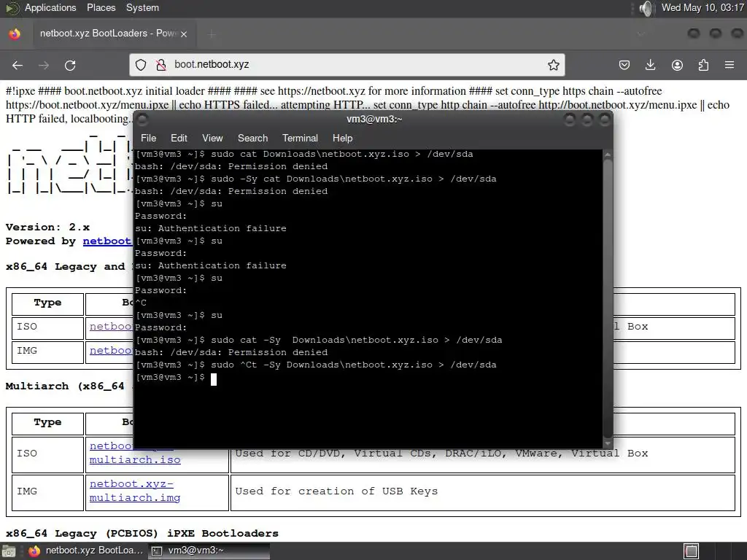Image resolution: width=747 pixels, height=560 pixels.
Task: Open the System menu
Action: point(142,7)
